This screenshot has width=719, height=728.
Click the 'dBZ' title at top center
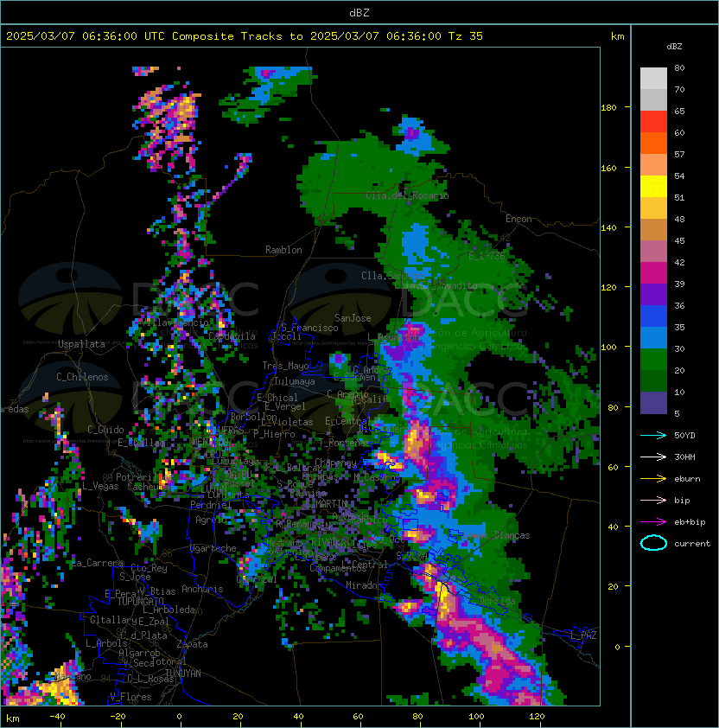[359, 12]
